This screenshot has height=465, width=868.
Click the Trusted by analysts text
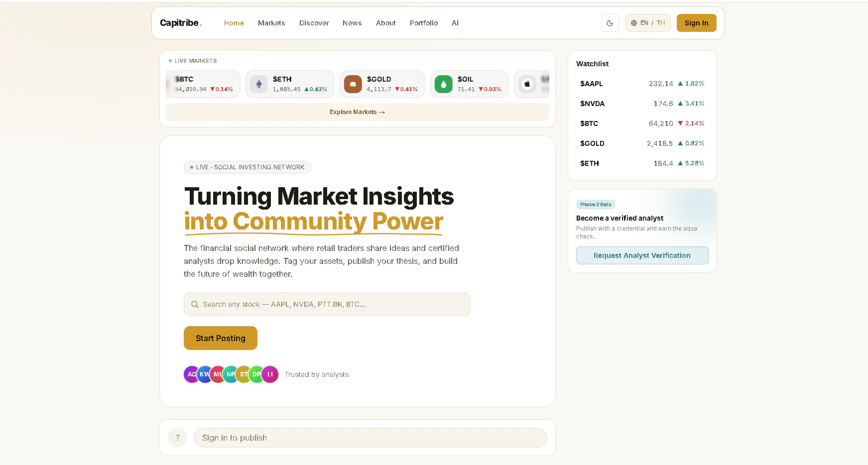coord(317,374)
